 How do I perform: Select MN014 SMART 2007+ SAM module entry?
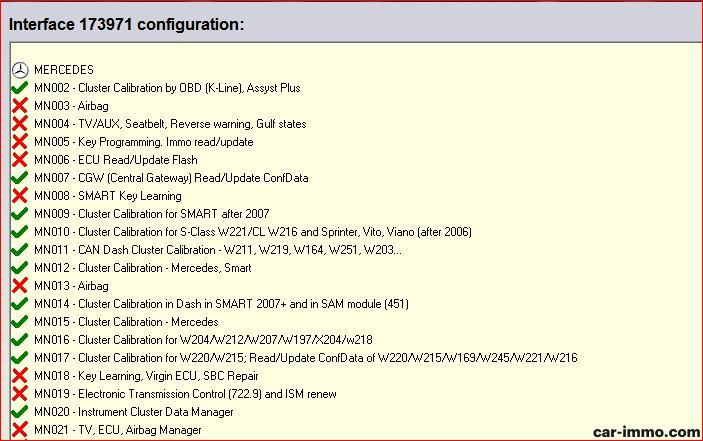220,304
